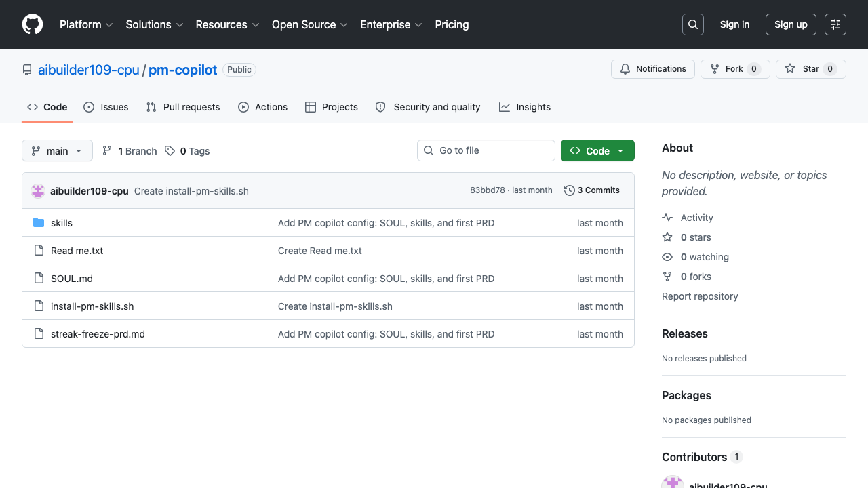Image resolution: width=868 pixels, height=488 pixels.
Task: Click the eye icon beside 0 watching
Action: pyautogui.click(x=667, y=257)
